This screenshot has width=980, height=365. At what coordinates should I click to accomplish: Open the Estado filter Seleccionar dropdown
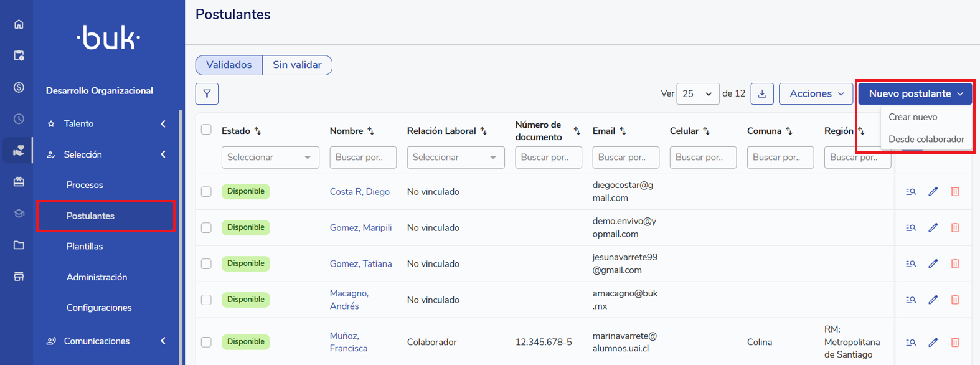[270, 158]
